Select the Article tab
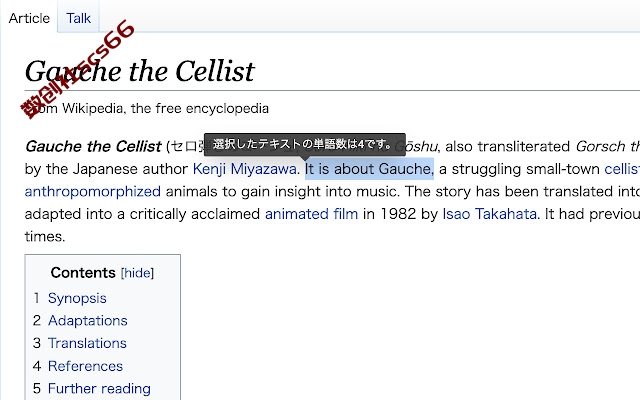640x400 pixels. (29, 18)
